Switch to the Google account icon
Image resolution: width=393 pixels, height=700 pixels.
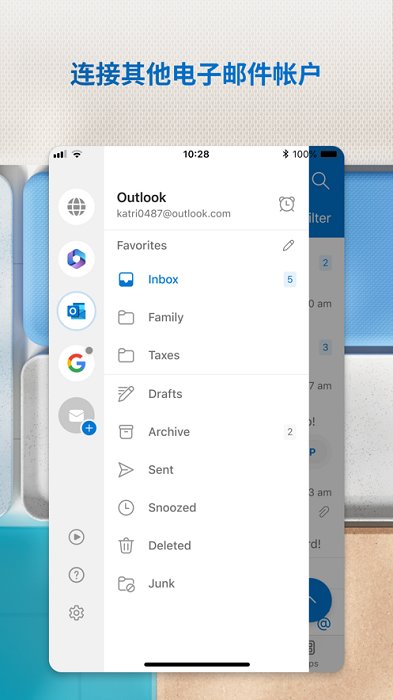click(76, 363)
